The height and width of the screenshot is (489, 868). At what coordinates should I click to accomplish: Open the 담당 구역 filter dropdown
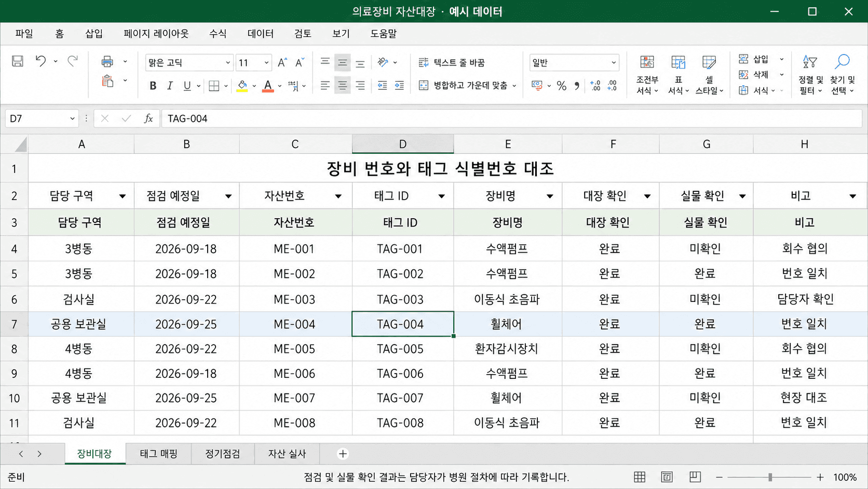[123, 196]
